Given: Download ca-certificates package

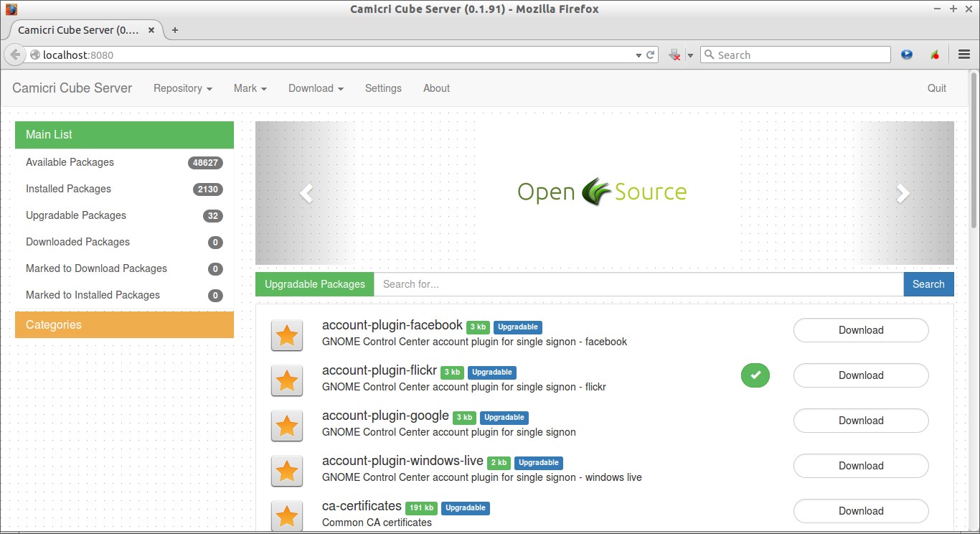Looking at the screenshot, I should tap(861, 511).
